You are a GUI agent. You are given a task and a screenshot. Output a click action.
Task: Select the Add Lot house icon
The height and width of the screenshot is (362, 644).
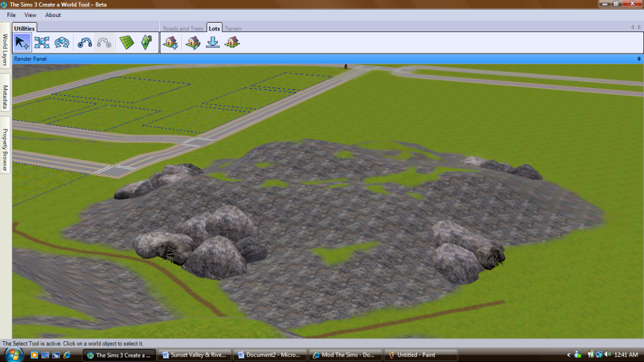pos(171,43)
